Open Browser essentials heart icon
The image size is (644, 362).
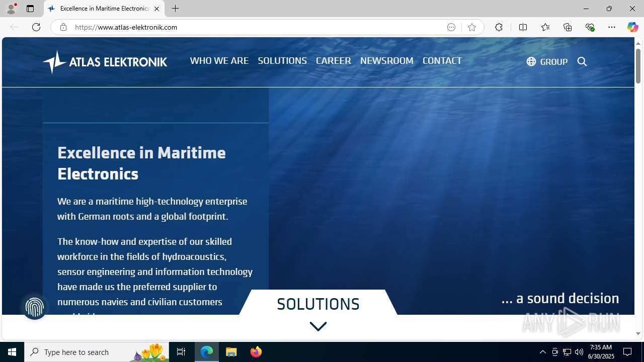(590, 27)
